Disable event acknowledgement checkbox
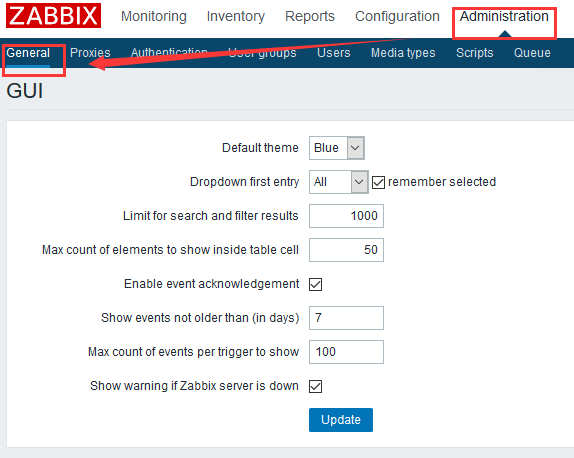This screenshot has width=574, height=458. 315,284
